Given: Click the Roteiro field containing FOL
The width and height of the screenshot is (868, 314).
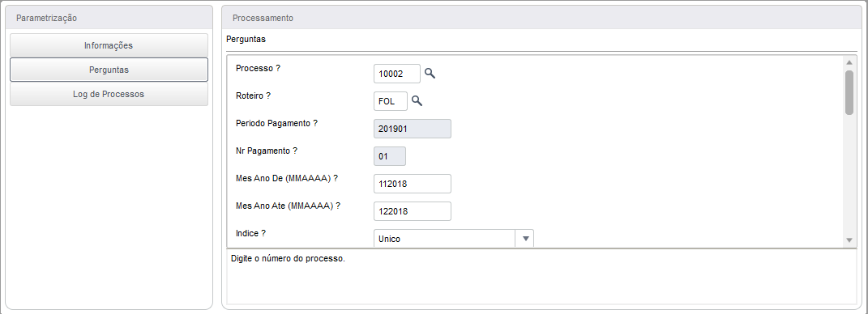Looking at the screenshot, I should point(391,101).
